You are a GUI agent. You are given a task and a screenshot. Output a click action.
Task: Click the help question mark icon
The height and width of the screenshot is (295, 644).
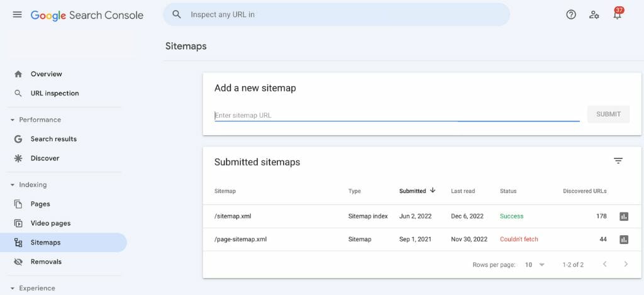click(571, 14)
